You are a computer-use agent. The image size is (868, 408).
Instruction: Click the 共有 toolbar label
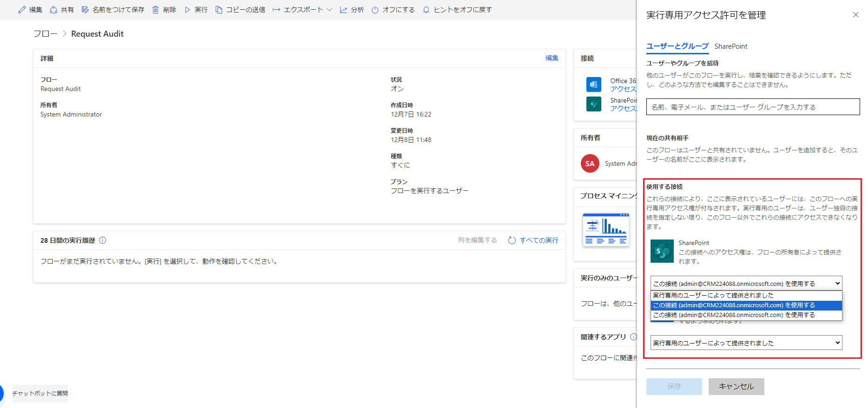coord(67,10)
